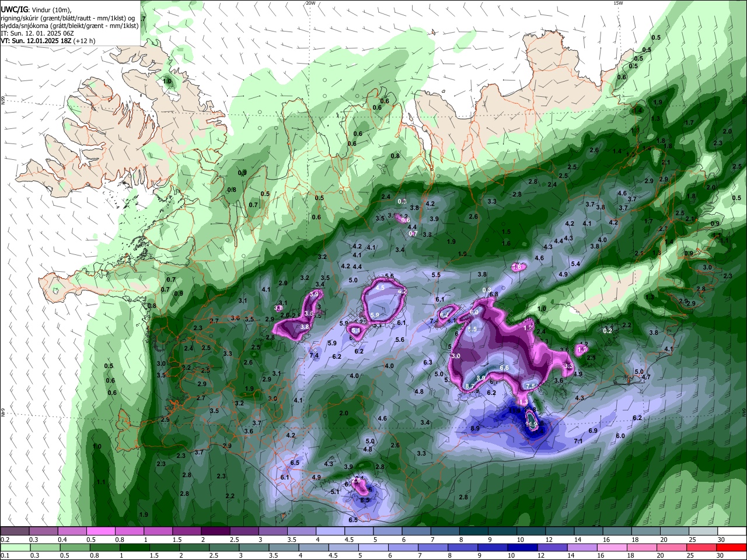This screenshot has width=747, height=560.
Task: Select the dark teal 8 swatch in the top legend row
Action: (474, 531)
